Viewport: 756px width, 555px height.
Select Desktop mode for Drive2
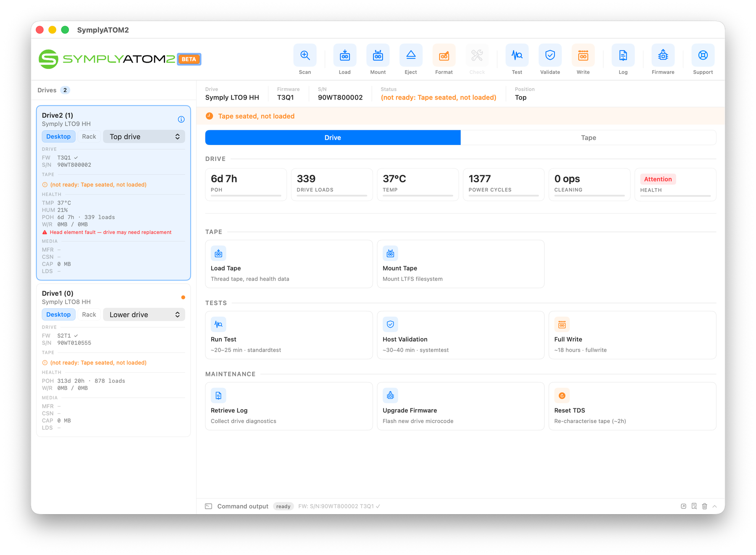pos(58,137)
